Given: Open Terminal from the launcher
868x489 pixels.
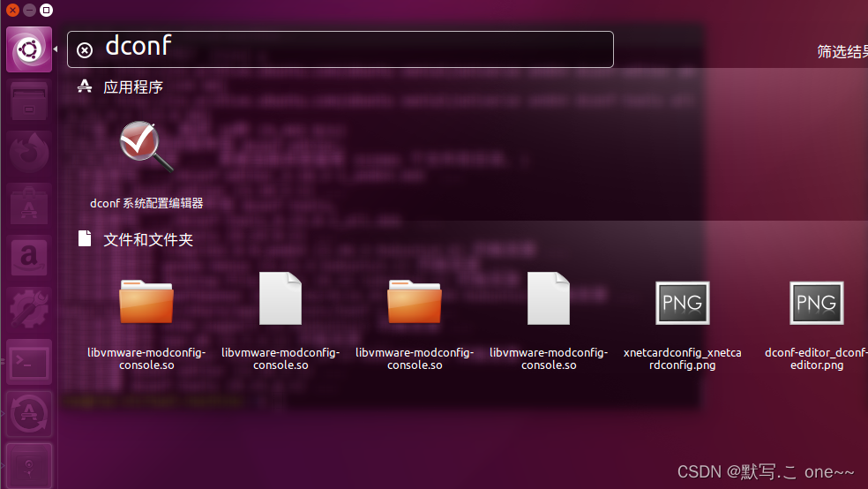Looking at the screenshot, I should pyautogui.click(x=29, y=362).
